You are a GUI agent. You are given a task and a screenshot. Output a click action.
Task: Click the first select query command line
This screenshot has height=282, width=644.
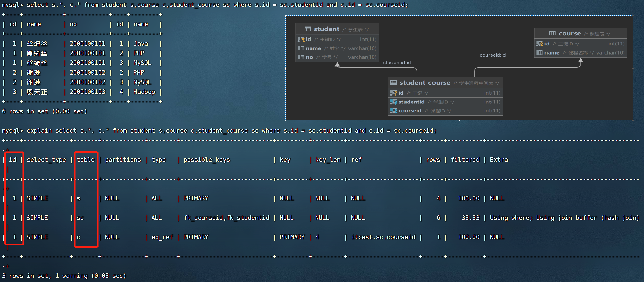click(205, 5)
